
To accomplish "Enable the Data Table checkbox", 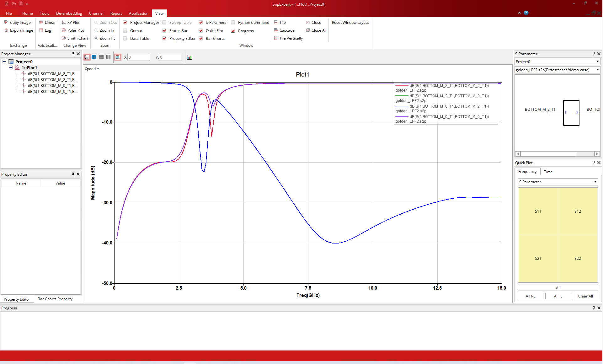I will point(125,38).
